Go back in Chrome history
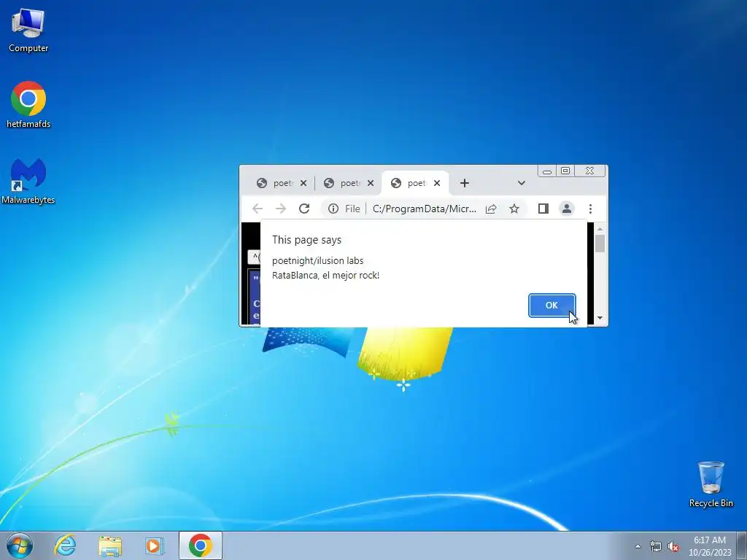 click(258, 209)
